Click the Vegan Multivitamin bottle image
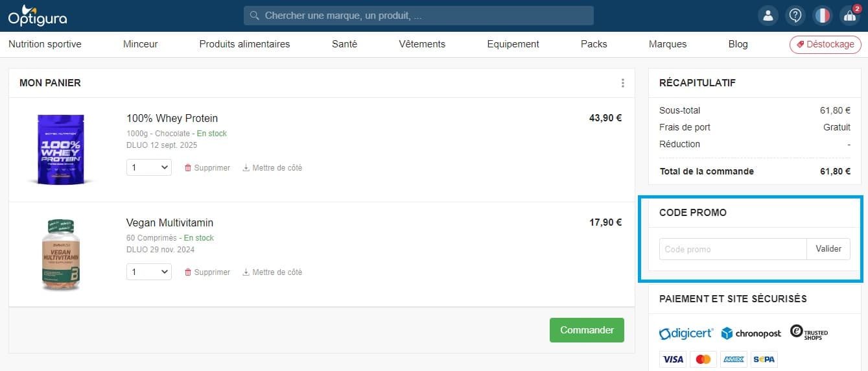 60,254
